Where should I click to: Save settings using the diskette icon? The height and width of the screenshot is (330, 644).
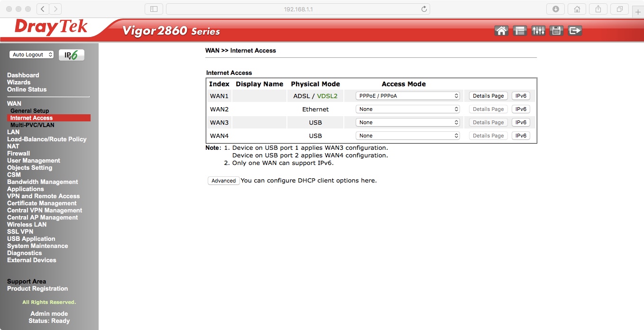pos(556,29)
